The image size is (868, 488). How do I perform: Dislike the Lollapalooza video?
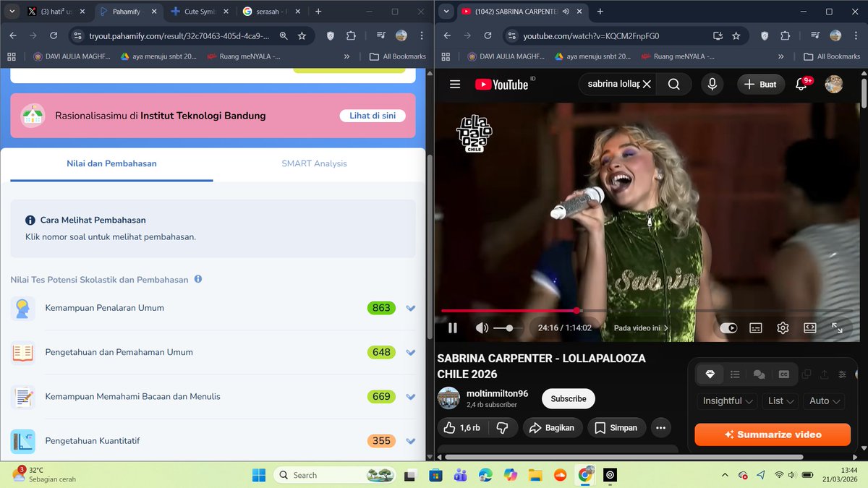(x=502, y=428)
